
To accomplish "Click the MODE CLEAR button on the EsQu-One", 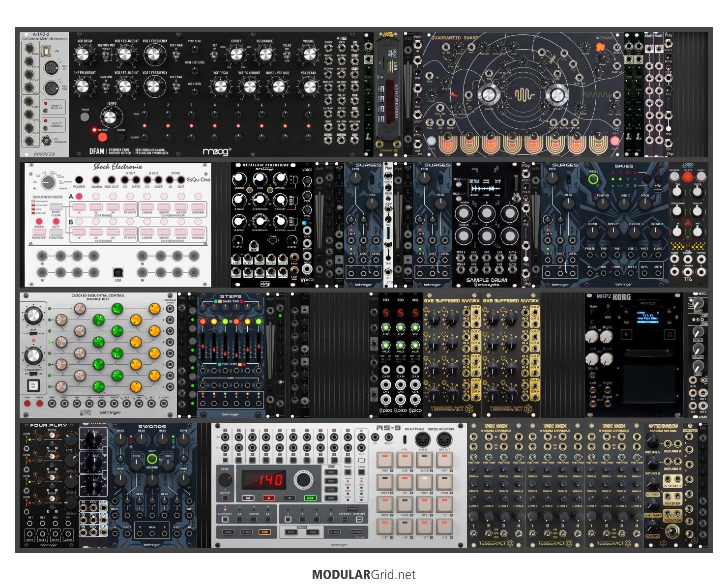I will 56,207.
